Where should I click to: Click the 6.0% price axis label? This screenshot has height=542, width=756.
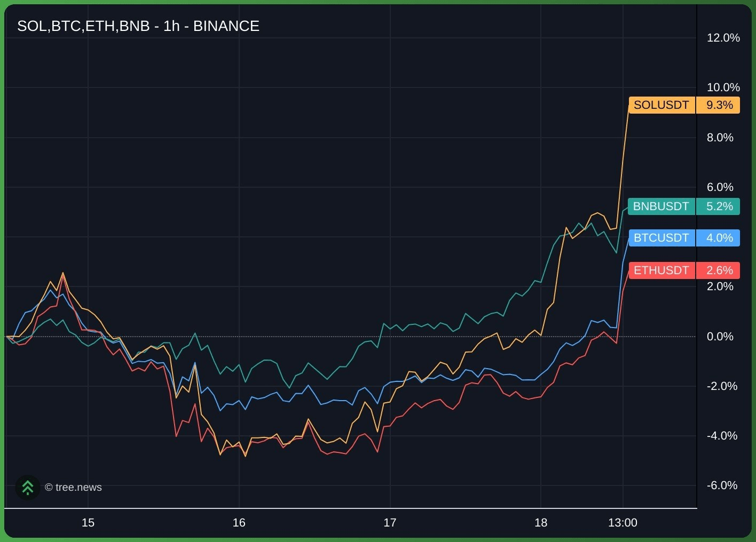(720, 187)
